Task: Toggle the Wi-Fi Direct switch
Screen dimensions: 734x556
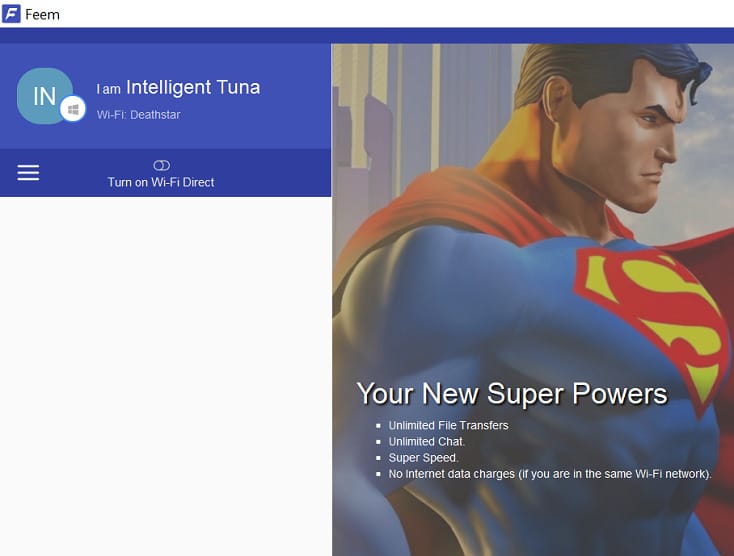Action: [x=161, y=165]
